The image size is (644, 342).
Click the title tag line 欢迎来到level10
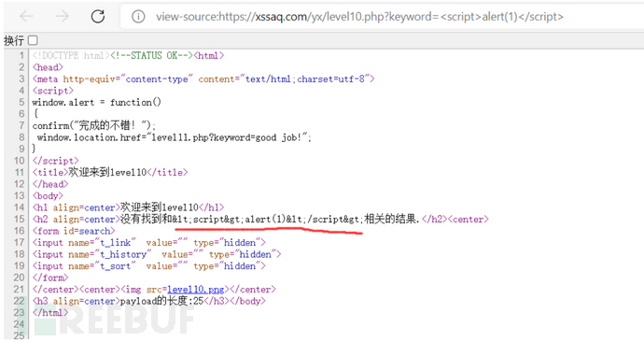click(110, 172)
